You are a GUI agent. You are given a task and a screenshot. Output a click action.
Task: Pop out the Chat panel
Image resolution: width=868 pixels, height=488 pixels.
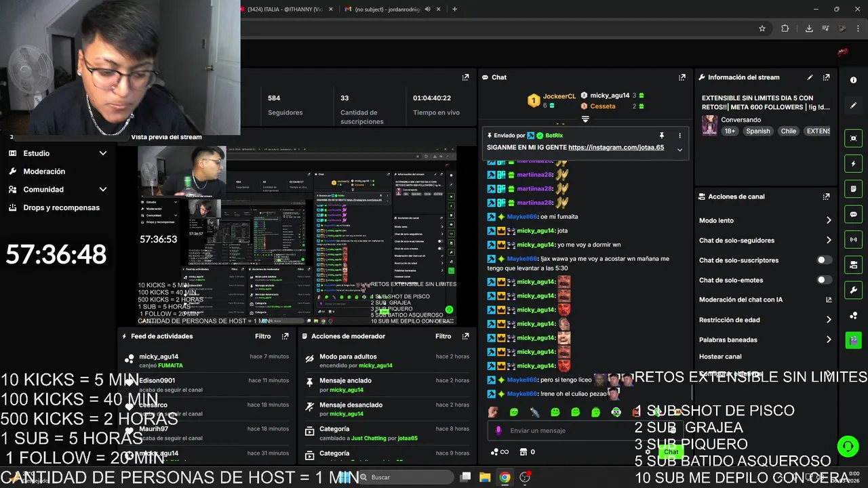(x=682, y=77)
